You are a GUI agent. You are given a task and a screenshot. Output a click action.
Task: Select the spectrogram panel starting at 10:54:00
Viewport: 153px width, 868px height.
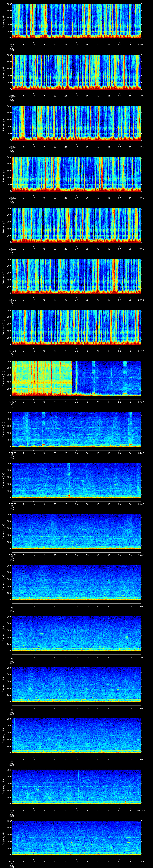pyautogui.click(x=77, y=531)
